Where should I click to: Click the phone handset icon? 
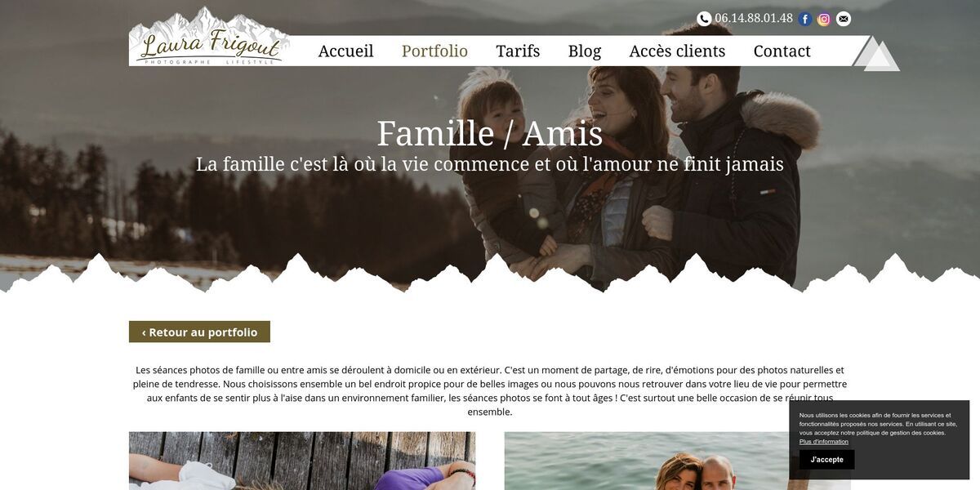704,19
